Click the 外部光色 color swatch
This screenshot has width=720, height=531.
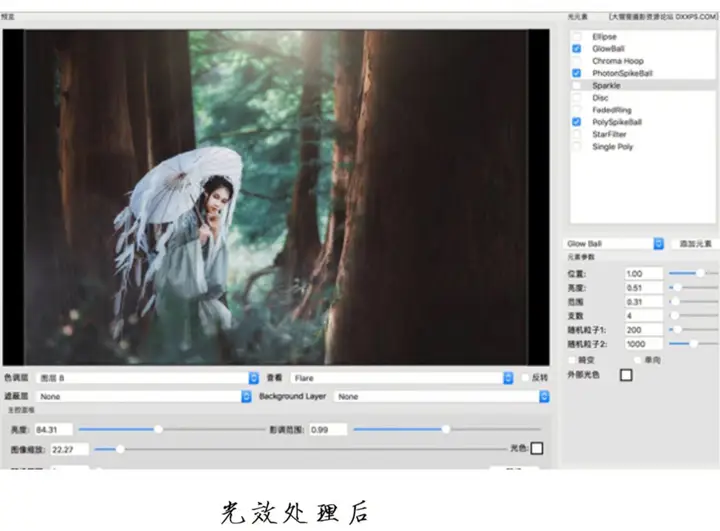(x=626, y=375)
